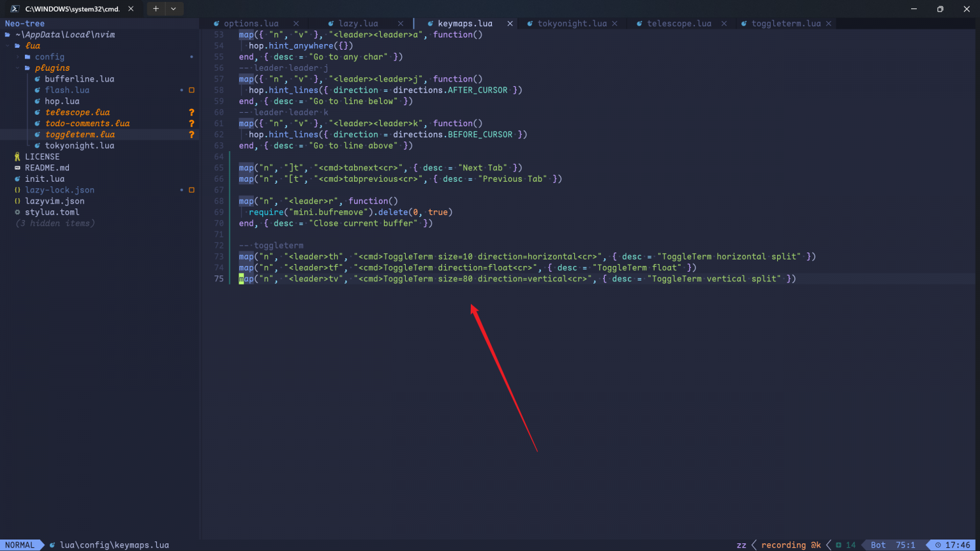The width and height of the screenshot is (980, 551).
Task: Click the README.md markdown file icon
Action: [17, 168]
